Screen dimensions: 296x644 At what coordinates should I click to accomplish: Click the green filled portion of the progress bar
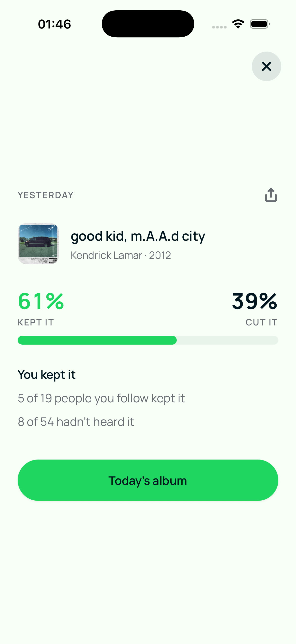(x=97, y=340)
